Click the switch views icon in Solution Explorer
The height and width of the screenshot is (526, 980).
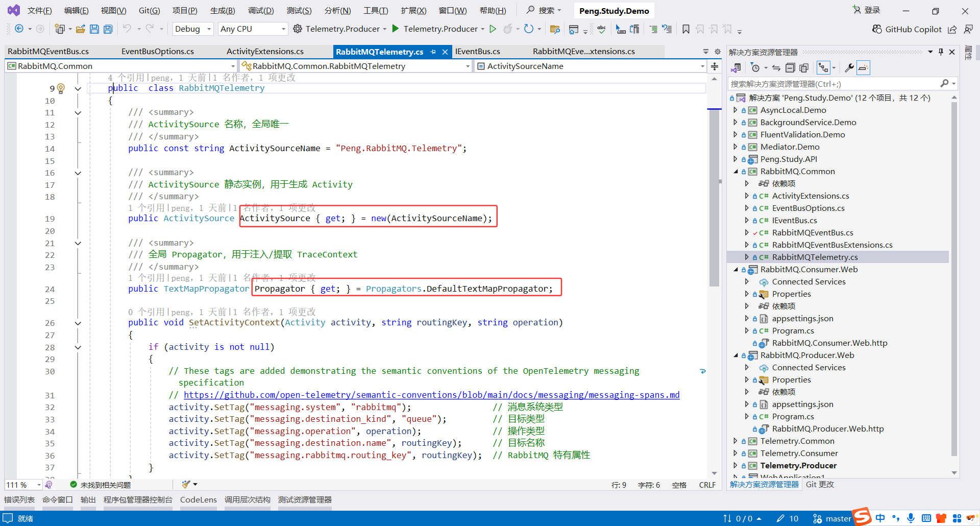(736, 67)
